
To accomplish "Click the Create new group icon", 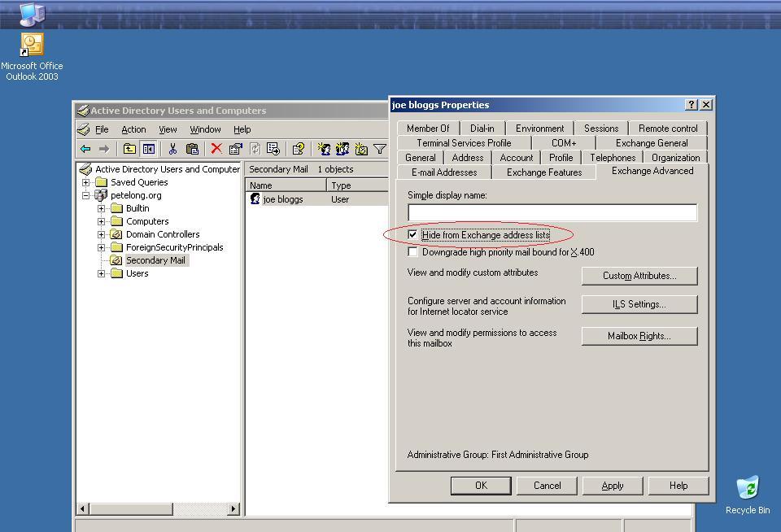I will pyautogui.click(x=343, y=148).
